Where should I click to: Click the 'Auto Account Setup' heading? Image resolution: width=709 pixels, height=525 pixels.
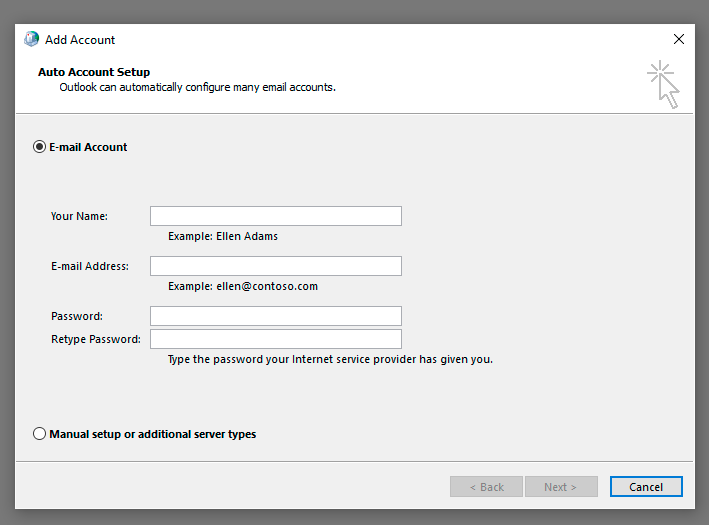[x=94, y=72]
